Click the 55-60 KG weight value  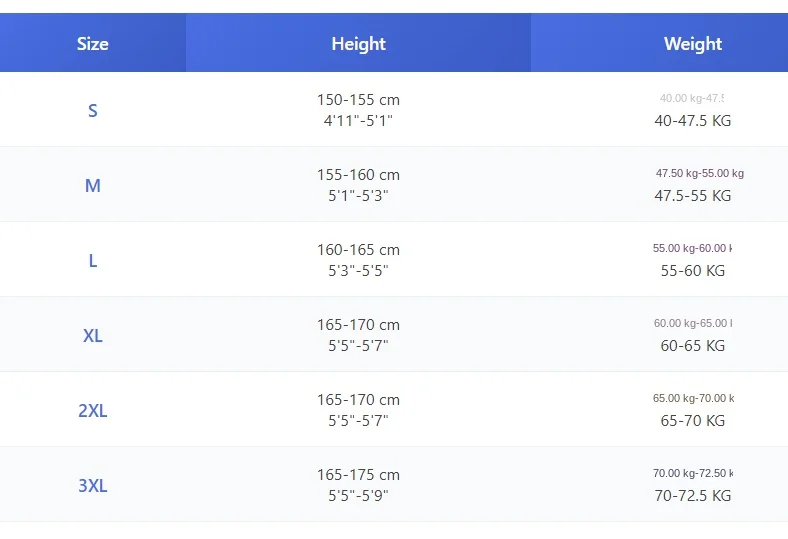click(x=692, y=271)
